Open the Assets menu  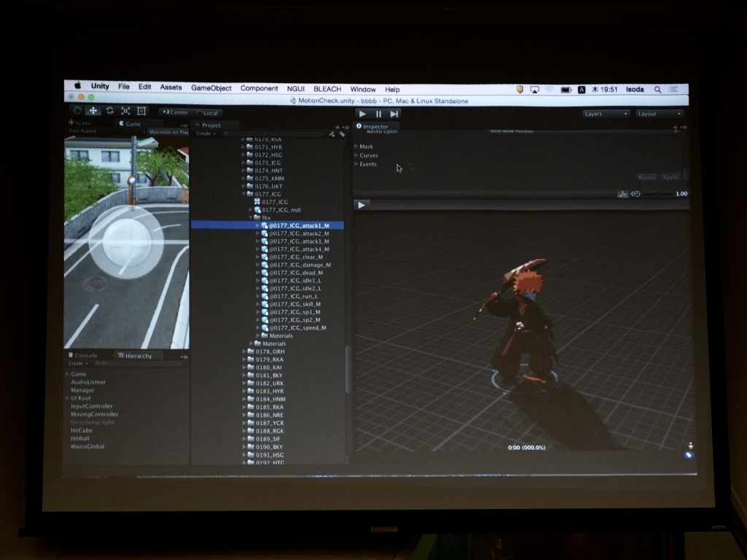pyautogui.click(x=171, y=87)
